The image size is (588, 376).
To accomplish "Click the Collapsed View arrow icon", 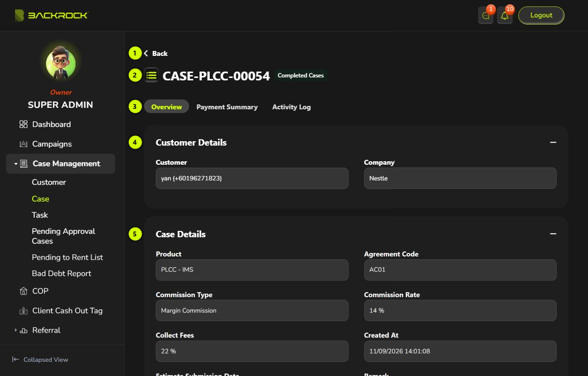I will pyautogui.click(x=16, y=360).
